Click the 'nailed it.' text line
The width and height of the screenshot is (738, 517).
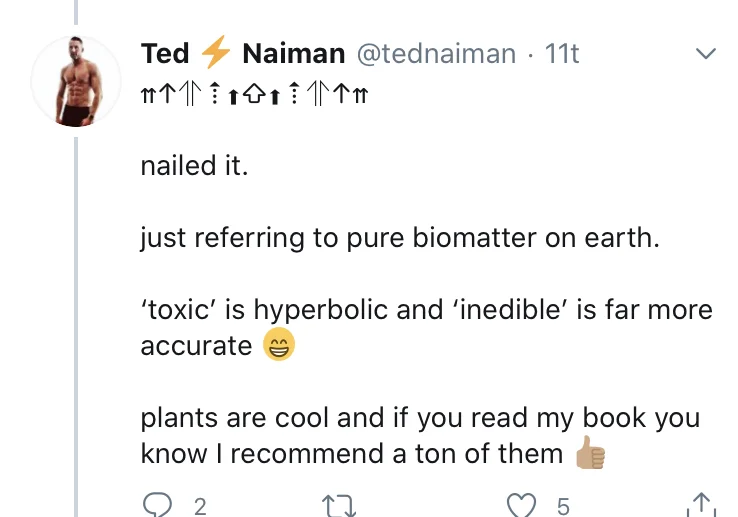point(193,165)
